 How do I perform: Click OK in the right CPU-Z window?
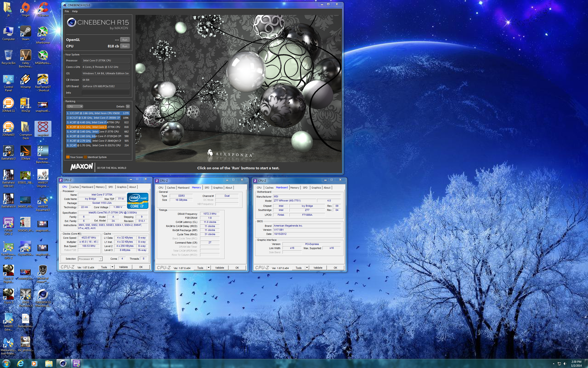[x=335, y=268]
